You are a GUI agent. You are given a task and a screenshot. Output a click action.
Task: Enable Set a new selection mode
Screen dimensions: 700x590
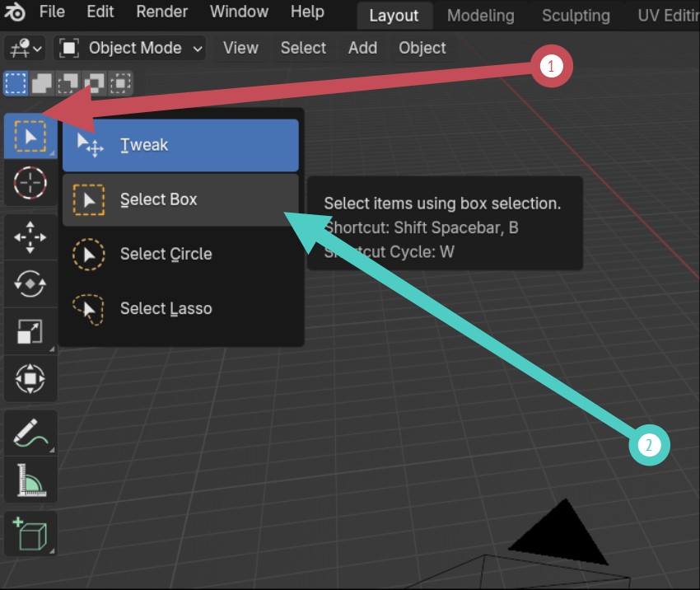[16, 83]
